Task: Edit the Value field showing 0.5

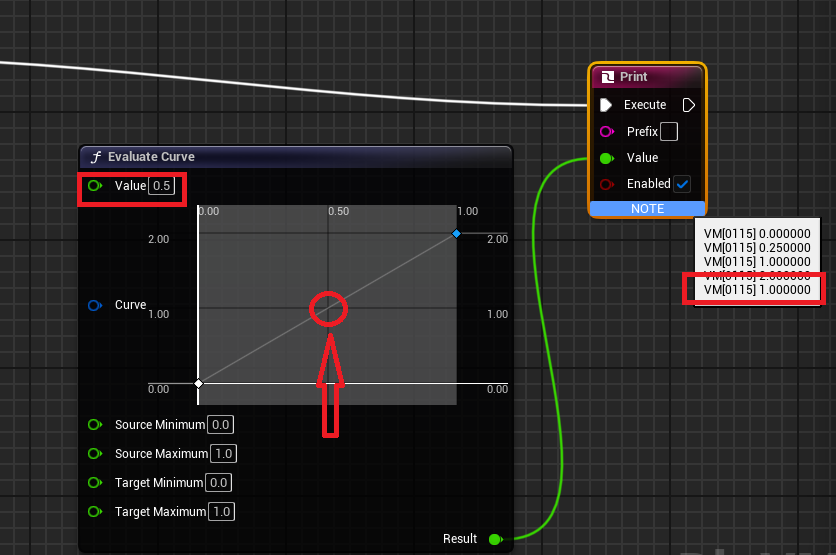Action: [x=162, y=186]
